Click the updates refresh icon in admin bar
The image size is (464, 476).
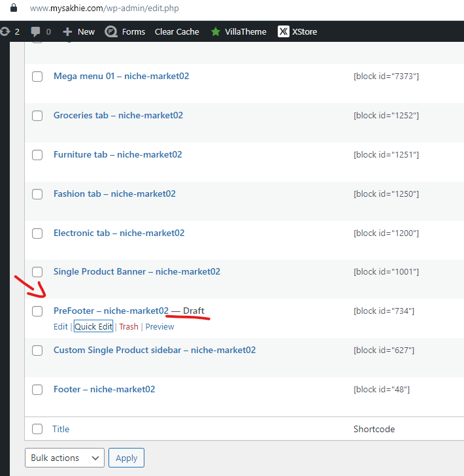[5, 31]
